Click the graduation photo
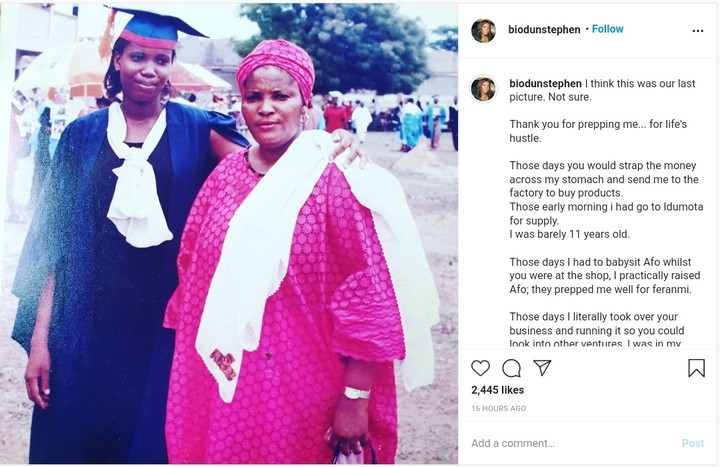The image size is (720, 467). pyautogui.click(x=229, y=234)
